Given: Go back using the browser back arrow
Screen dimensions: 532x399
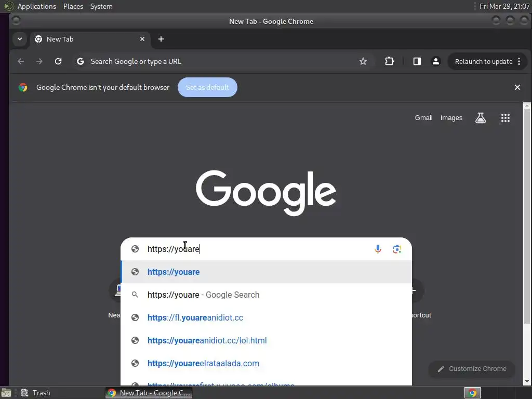Looking at the screenshot, I should (21, 61).
